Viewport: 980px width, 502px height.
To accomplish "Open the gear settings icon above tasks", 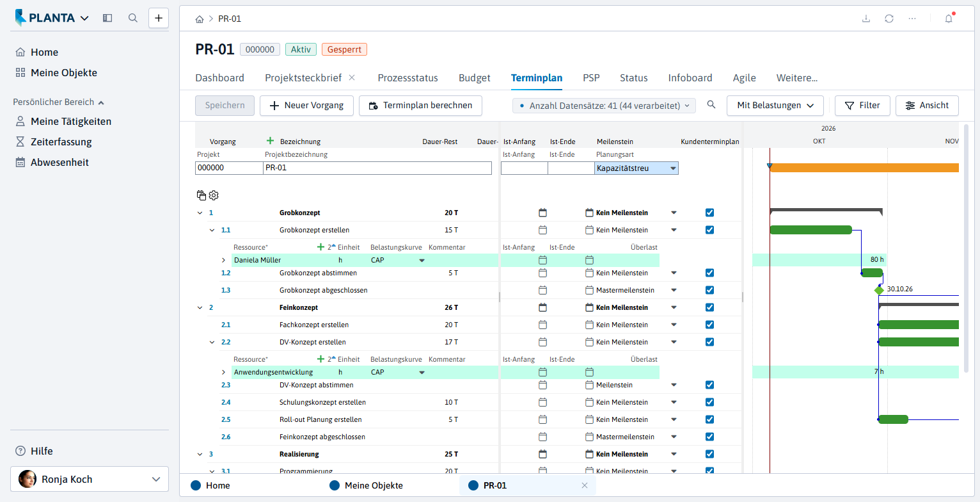I will click(214, 195).
